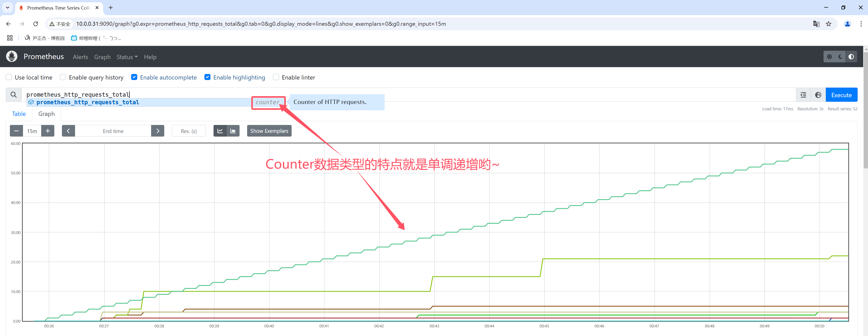Screen dimensions: 868x336
Task: Click the Prometheus flame logo
Action: coord(12,57)
